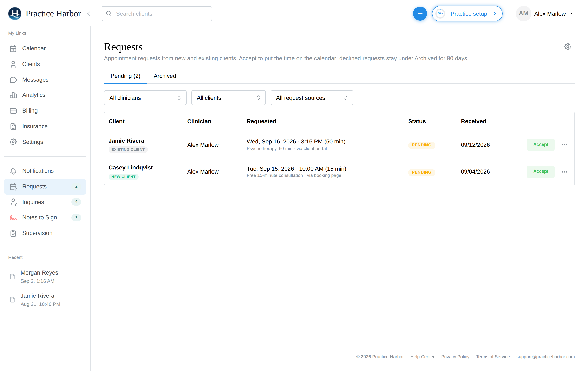The image size is (588, 371).
Task: Open the Terms of Service footer link
Action: pyautogui.click(x=493, y=357)
